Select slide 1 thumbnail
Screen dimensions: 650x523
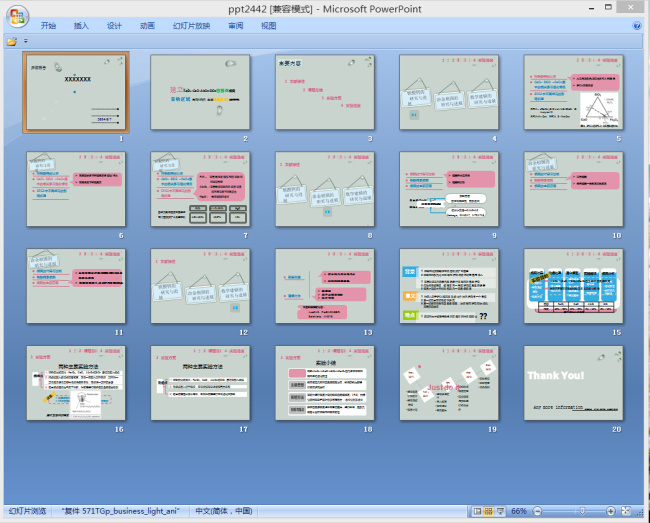(76, 92)
